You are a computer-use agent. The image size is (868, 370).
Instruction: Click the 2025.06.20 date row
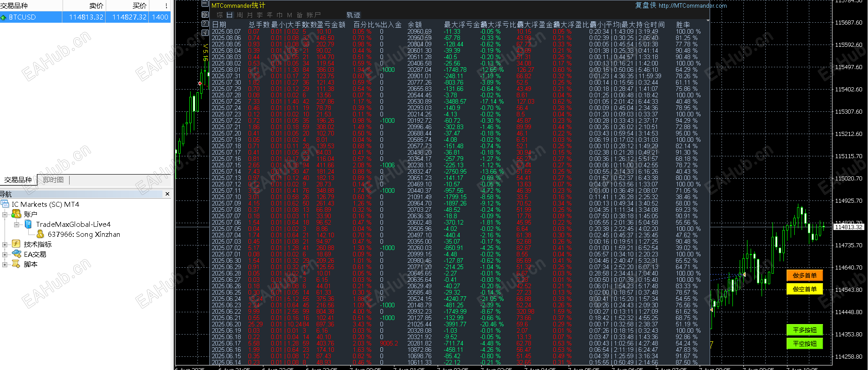point(226,324)
